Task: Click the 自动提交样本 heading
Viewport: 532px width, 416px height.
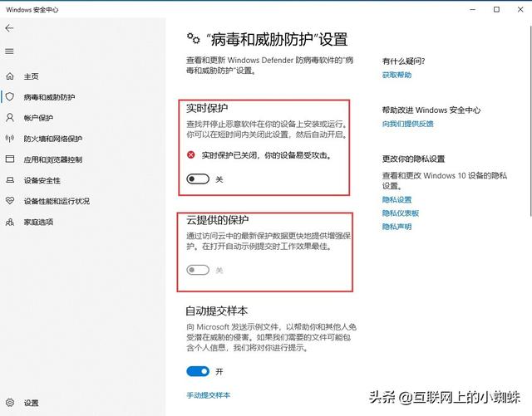Action: point(216,311)
